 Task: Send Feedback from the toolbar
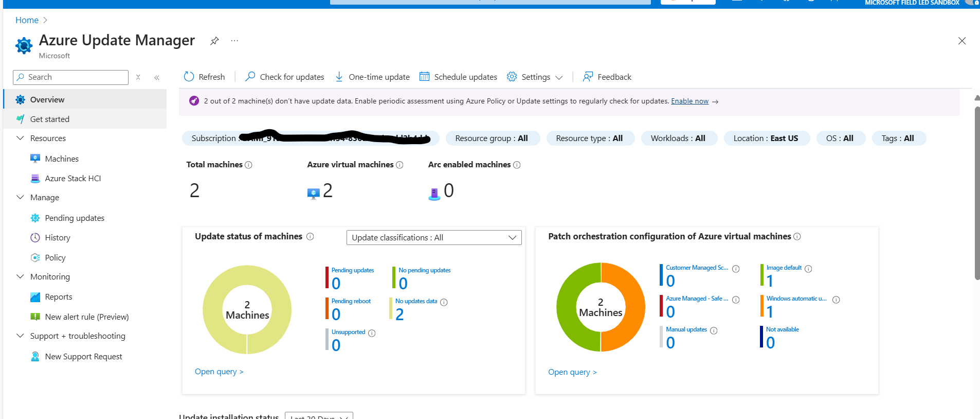(607, 77)
